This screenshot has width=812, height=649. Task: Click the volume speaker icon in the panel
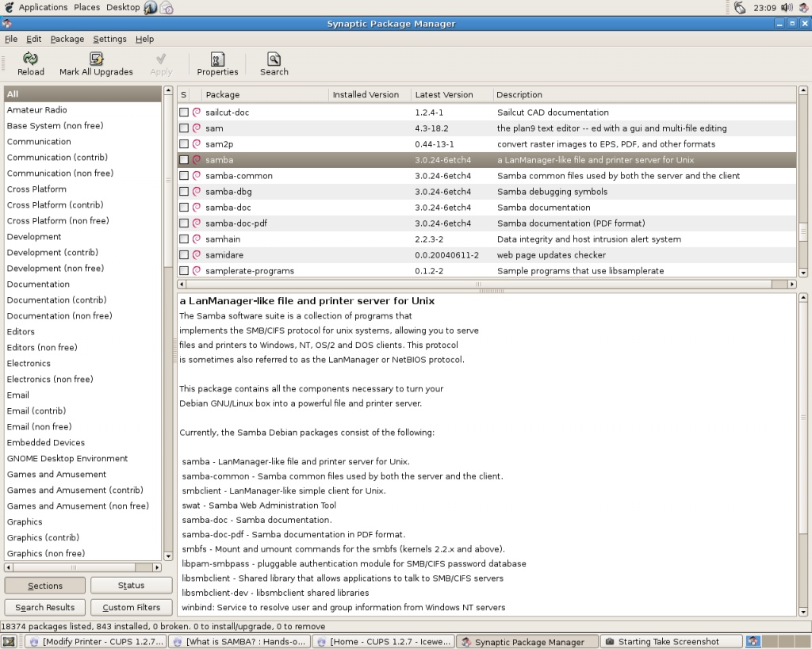tap(787, 7)
